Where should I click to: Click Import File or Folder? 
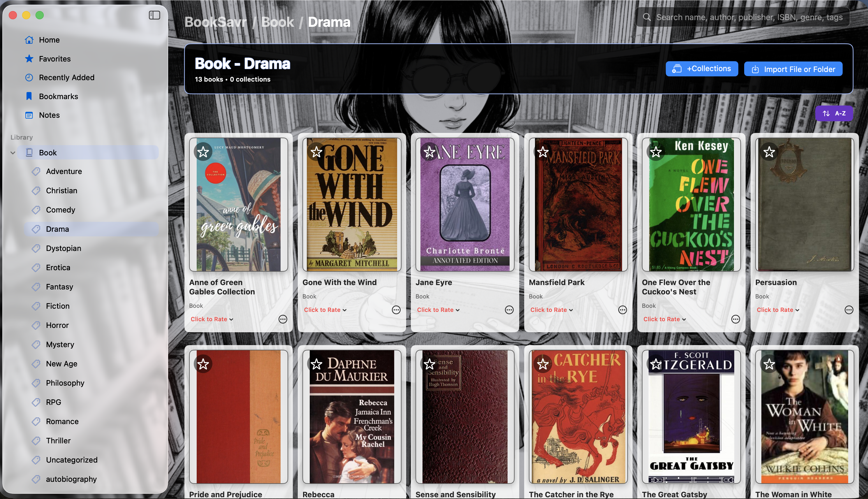click(793, 69)
